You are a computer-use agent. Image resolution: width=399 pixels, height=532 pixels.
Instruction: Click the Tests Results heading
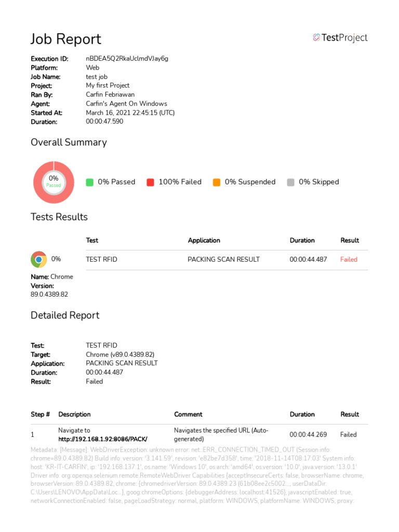(59, 217)
